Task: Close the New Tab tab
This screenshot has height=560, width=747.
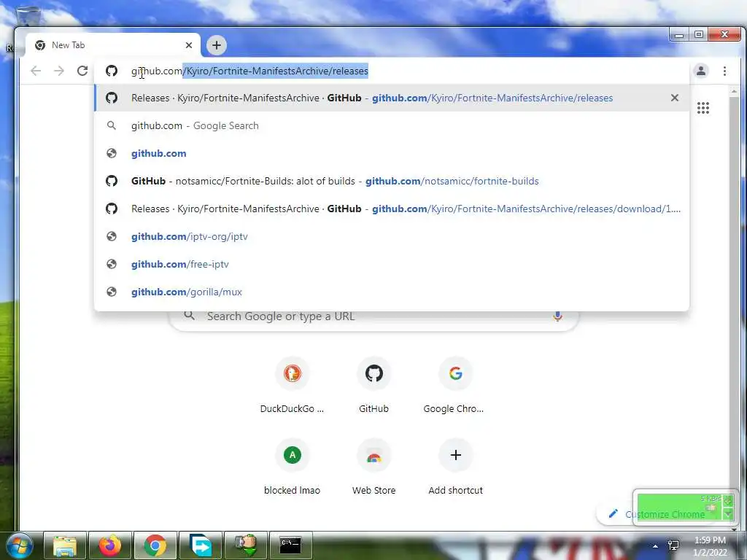Action: (x=189, y=45)
